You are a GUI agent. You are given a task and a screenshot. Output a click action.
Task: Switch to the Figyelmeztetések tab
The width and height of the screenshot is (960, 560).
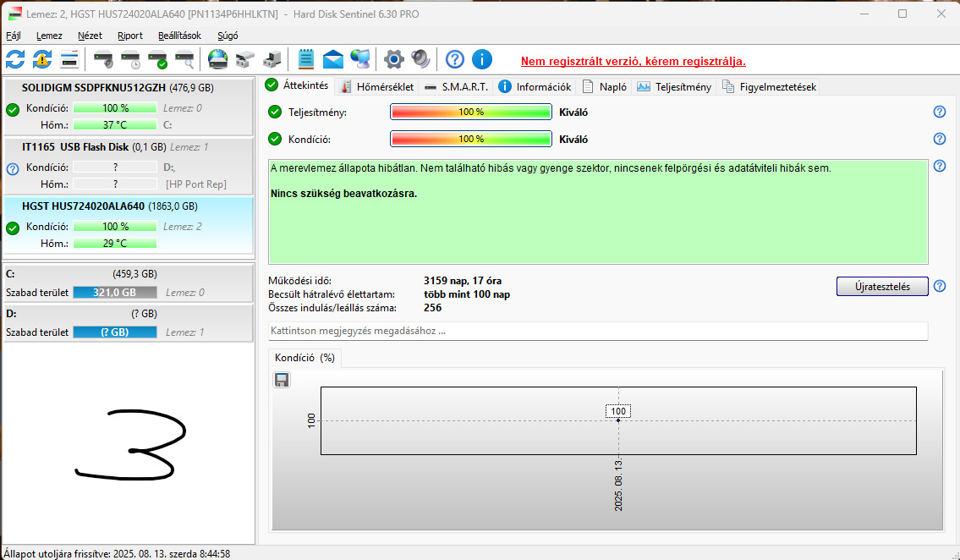tap(769, 87)
